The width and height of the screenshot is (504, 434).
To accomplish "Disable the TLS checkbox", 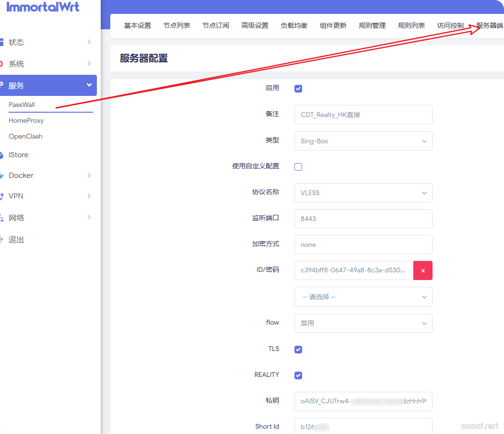I will (298, 350).
